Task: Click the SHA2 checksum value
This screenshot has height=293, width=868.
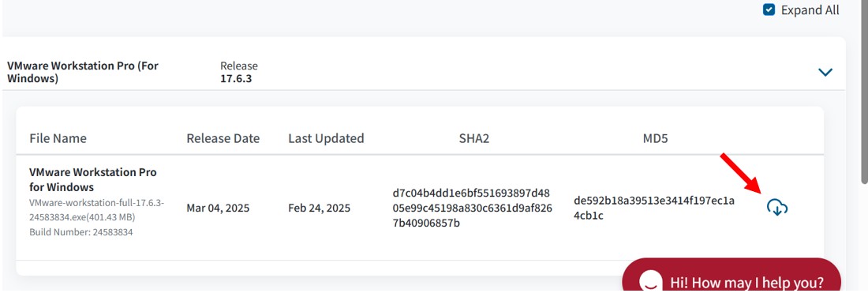Action: pos(472,208)
